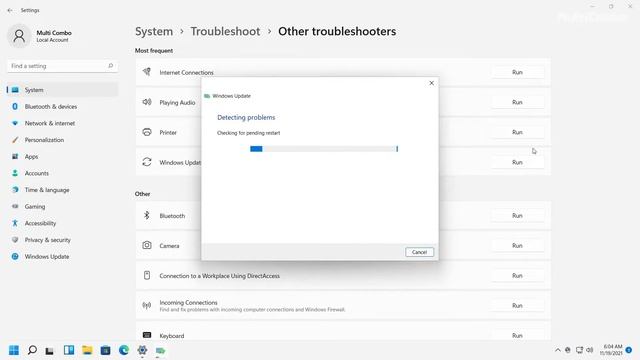
Task: Click the 'Other' section heading
Action: tap(142, 194)
